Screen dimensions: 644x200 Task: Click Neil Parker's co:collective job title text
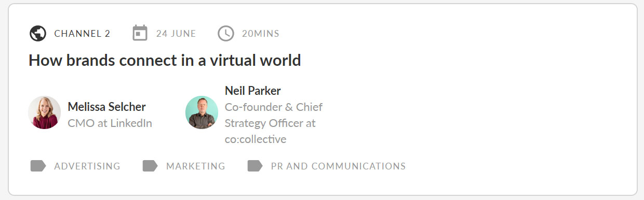(x=274, y=123)
